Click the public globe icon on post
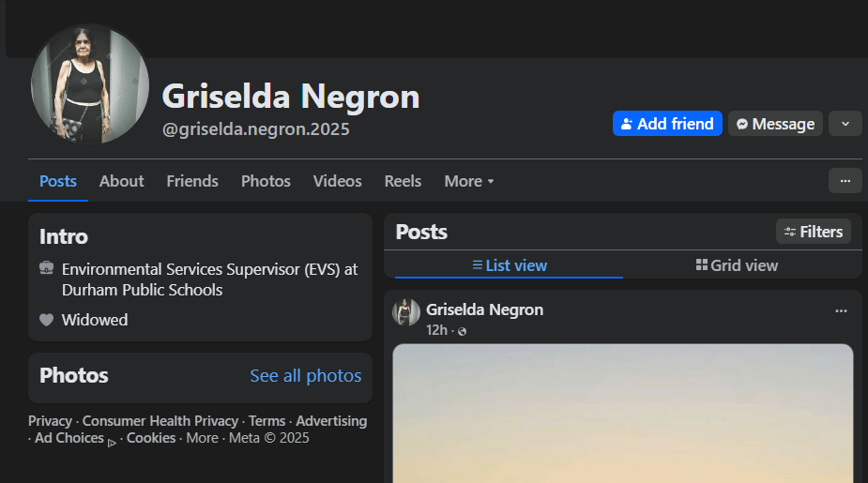 pos(462,331)
